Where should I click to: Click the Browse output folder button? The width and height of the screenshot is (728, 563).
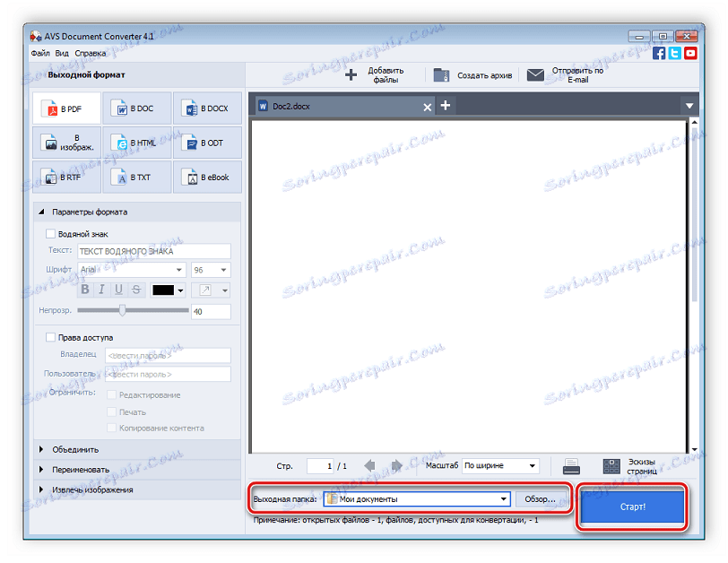(x=540, y=499)
